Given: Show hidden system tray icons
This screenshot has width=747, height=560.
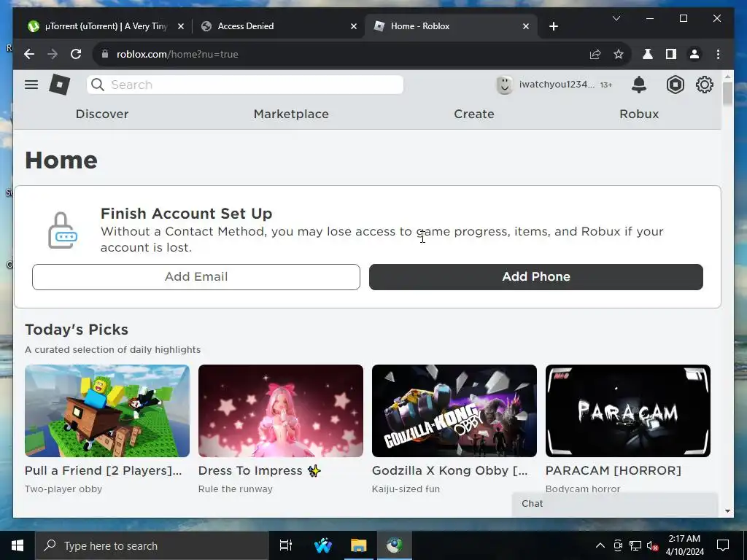Looking at the screenshot, I should click(600, 545).
